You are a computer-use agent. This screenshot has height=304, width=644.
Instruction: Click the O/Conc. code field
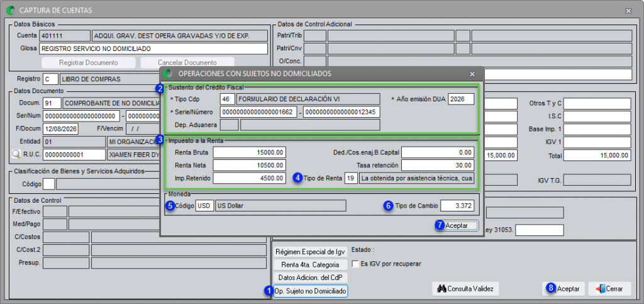coord(314,62)
